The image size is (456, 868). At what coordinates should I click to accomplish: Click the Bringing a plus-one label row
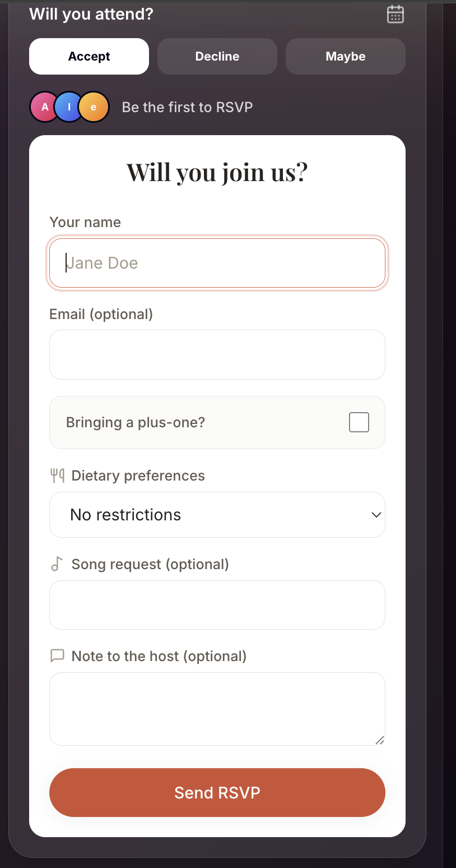point(217,422)
